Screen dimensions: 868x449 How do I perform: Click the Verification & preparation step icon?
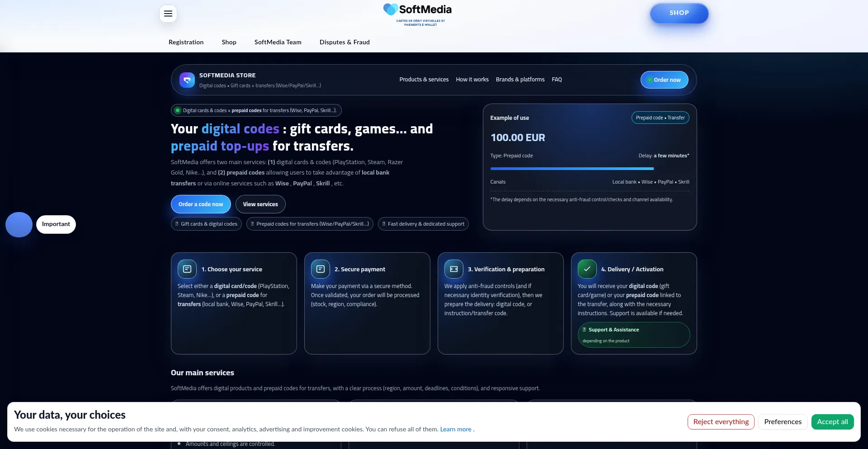[454, 269]
